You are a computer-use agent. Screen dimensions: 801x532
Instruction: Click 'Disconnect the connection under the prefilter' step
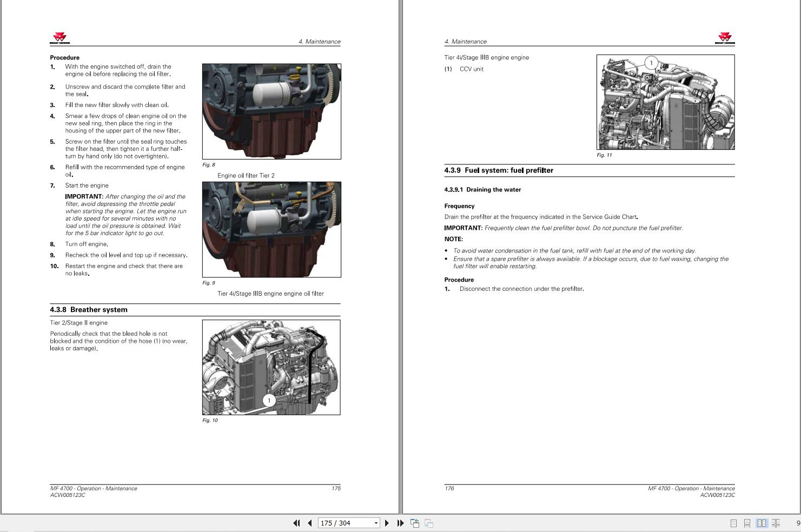coord(522,289)
